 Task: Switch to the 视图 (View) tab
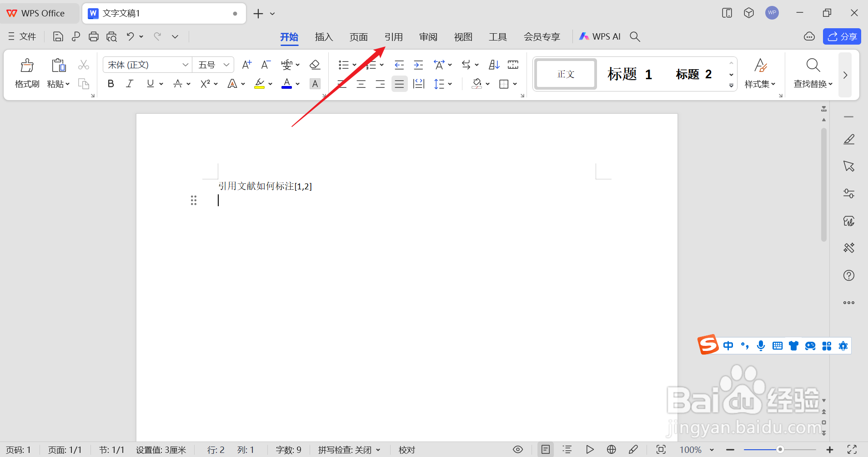(463, 37)
